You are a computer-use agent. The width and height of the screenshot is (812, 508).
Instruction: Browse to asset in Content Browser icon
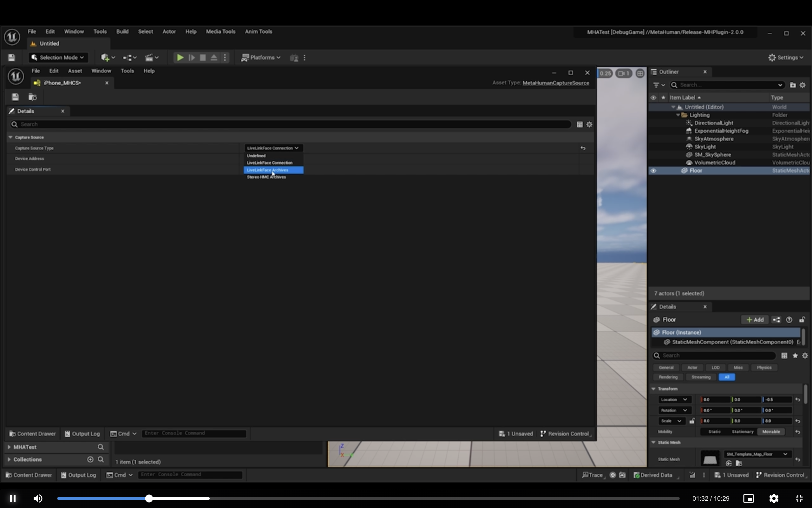click(33, 97)
